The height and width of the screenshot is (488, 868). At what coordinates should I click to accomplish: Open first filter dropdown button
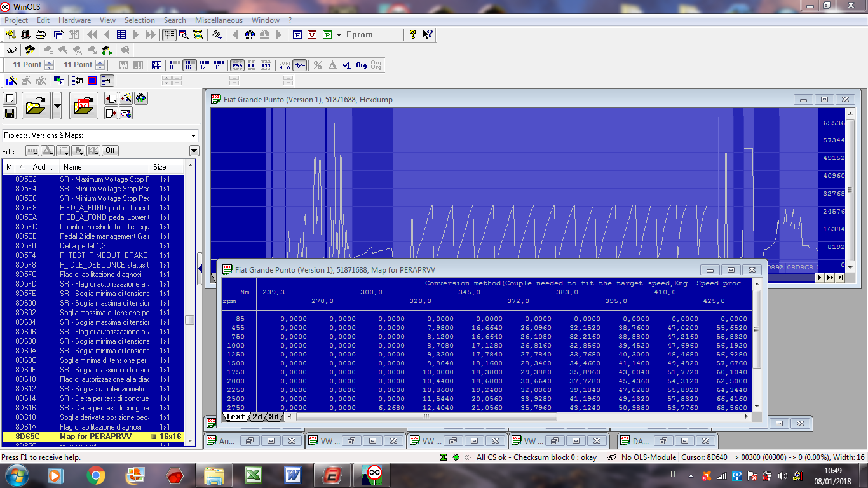[x=32, y=151]
